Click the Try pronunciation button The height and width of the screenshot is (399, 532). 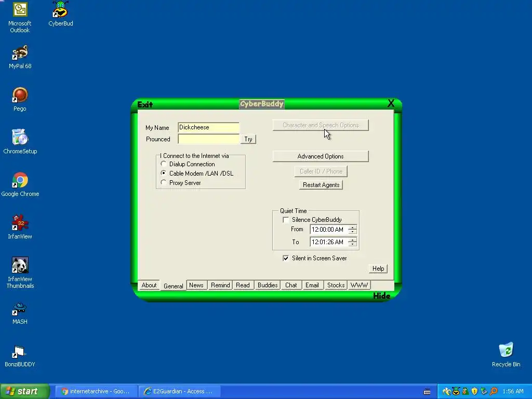pos(248,139)
